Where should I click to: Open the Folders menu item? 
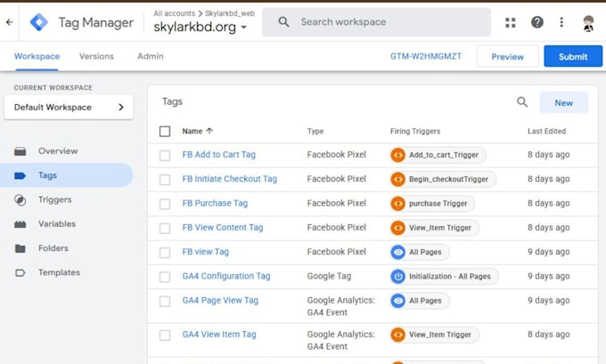point(53,248)
